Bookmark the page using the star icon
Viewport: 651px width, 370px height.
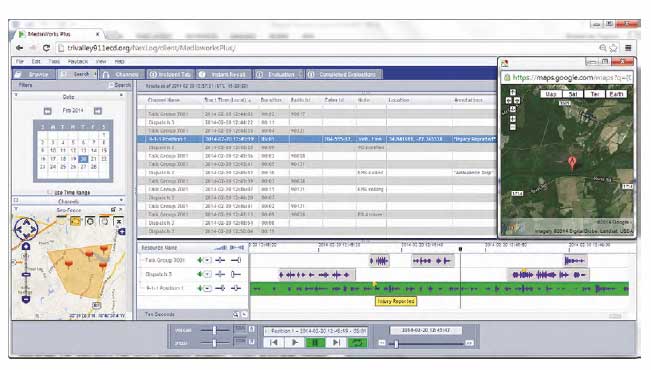tap(613, 48)
